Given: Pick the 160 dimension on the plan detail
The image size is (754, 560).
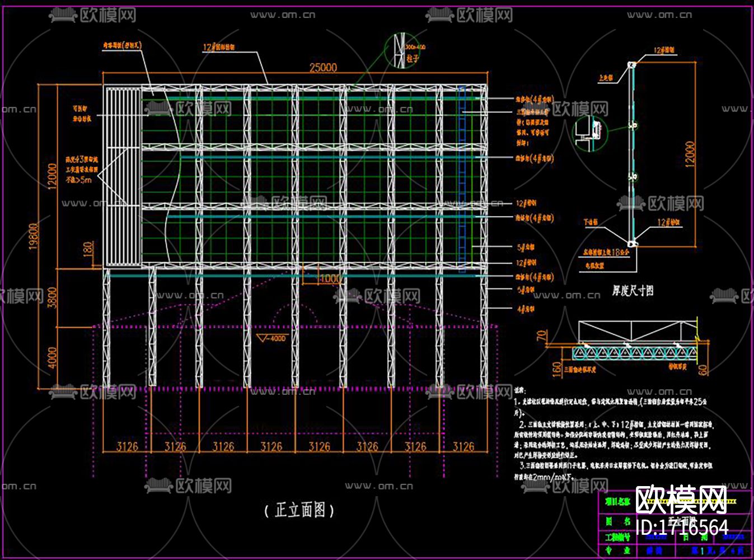Looking at the screenshot, I should (x=556, y=368).
